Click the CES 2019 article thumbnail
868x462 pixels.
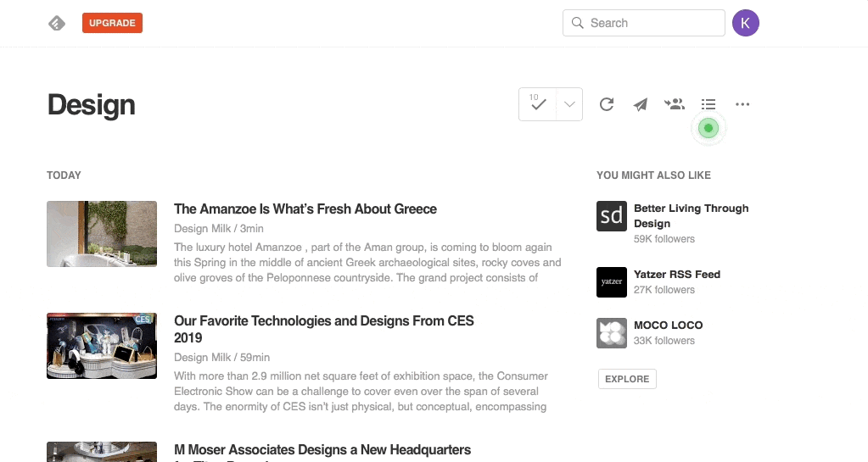[102, 346]
